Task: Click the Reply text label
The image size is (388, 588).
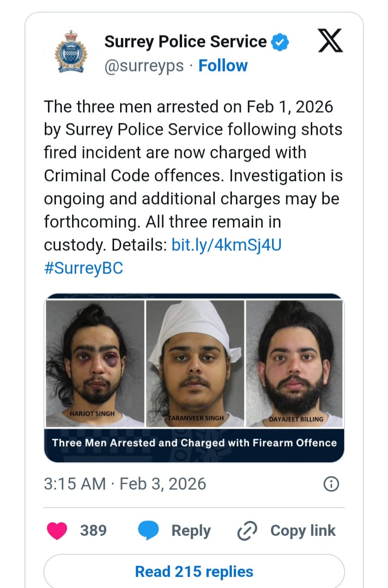Action: click(191, 531)
